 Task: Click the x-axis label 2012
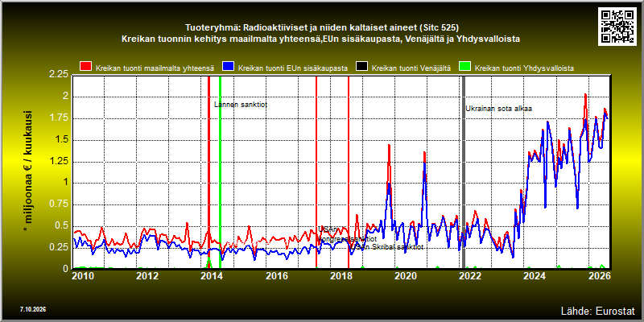tap(147, 275)
